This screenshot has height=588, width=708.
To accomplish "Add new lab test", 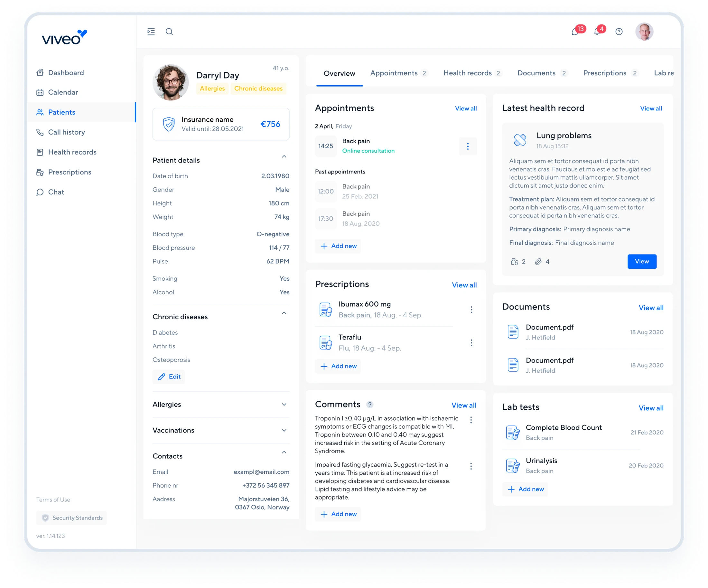I will 525,489.
